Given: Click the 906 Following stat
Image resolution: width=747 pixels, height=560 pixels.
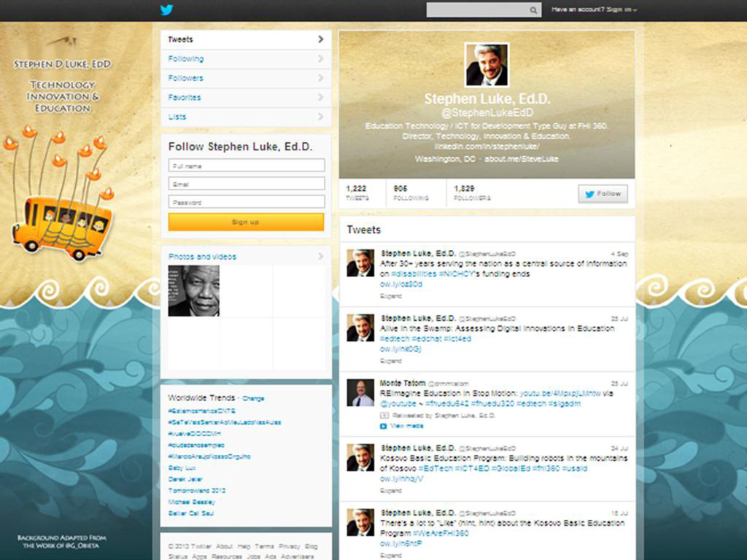Looking at the screenshot, I should point(411,192).
